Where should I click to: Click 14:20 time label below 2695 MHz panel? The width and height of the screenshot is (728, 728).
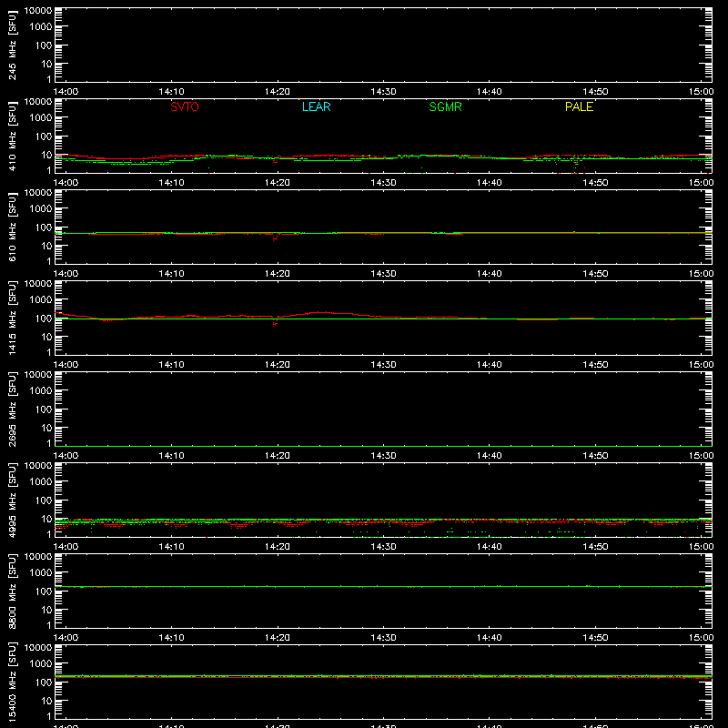(278, 456)
